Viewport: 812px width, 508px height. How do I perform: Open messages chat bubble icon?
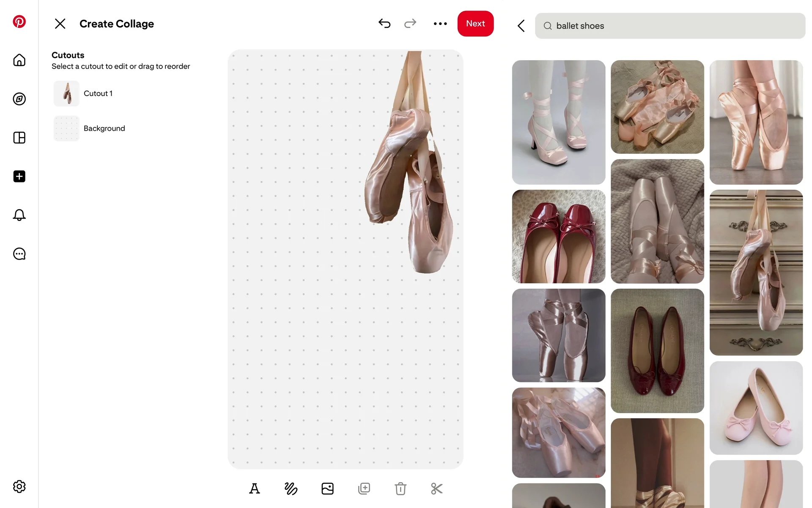pos(19,254)
